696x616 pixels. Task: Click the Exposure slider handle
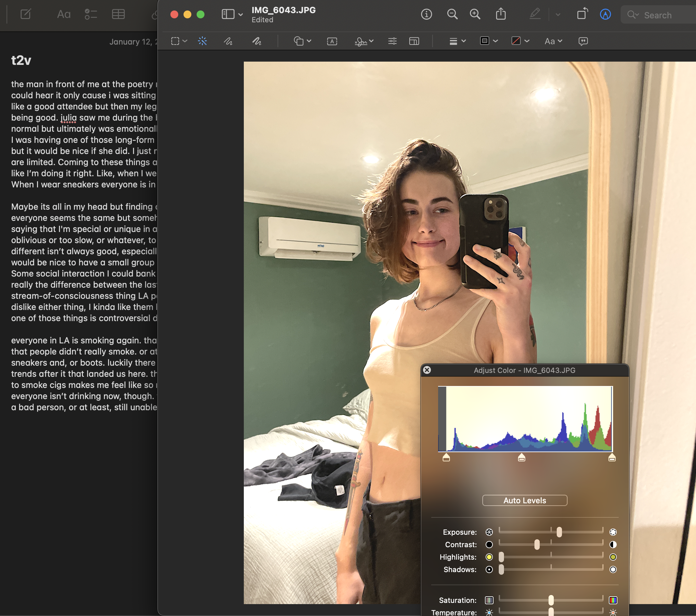[x=559, y=532]
